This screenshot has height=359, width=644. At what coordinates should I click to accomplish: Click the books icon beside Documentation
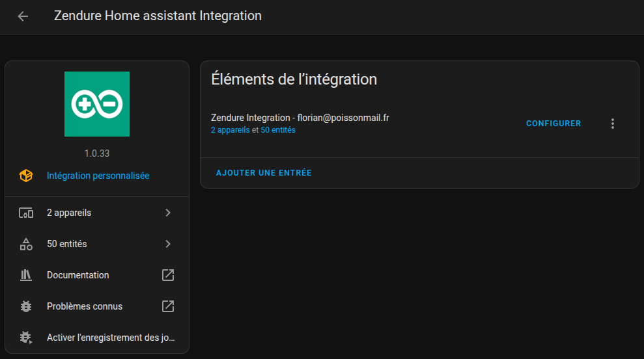(x=26, y=275)
